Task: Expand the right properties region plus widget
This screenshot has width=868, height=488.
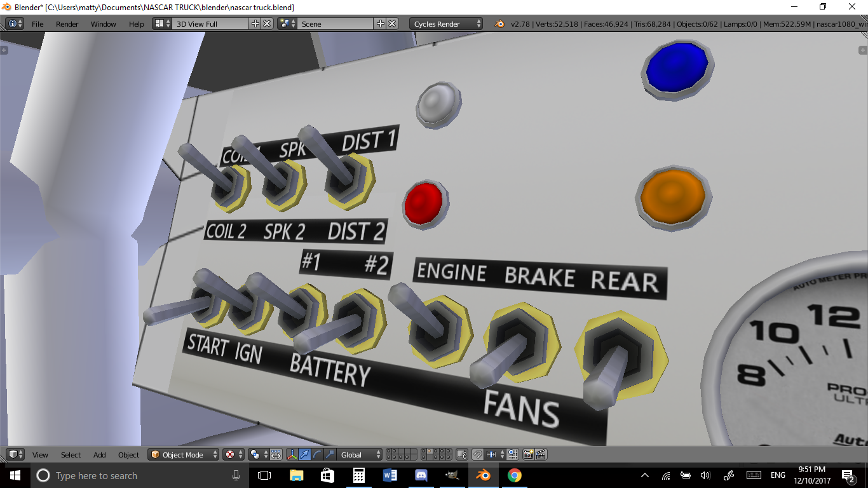Action: coord(863,50)
